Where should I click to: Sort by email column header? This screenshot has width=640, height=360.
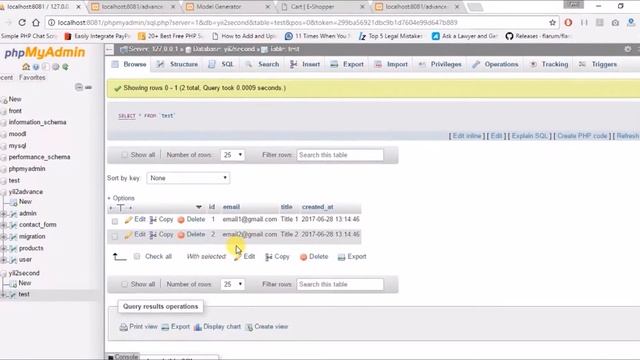(x=231, y=207)
